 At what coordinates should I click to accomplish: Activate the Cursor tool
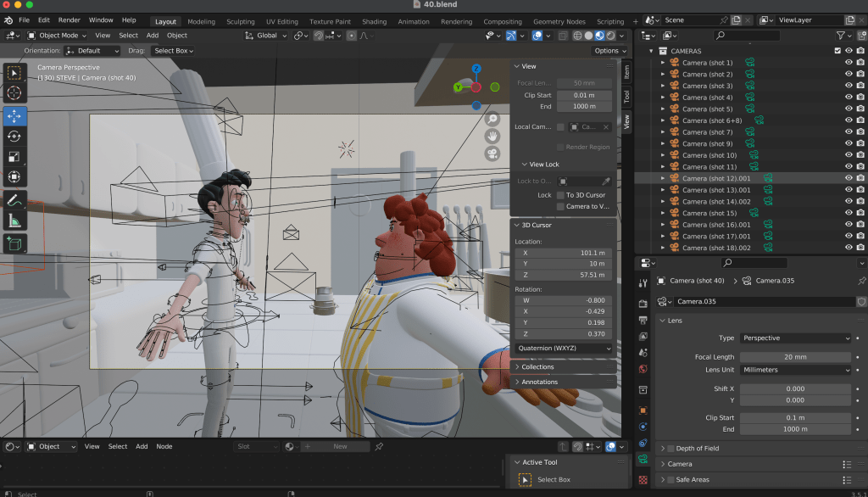click(x=15, y=93)
